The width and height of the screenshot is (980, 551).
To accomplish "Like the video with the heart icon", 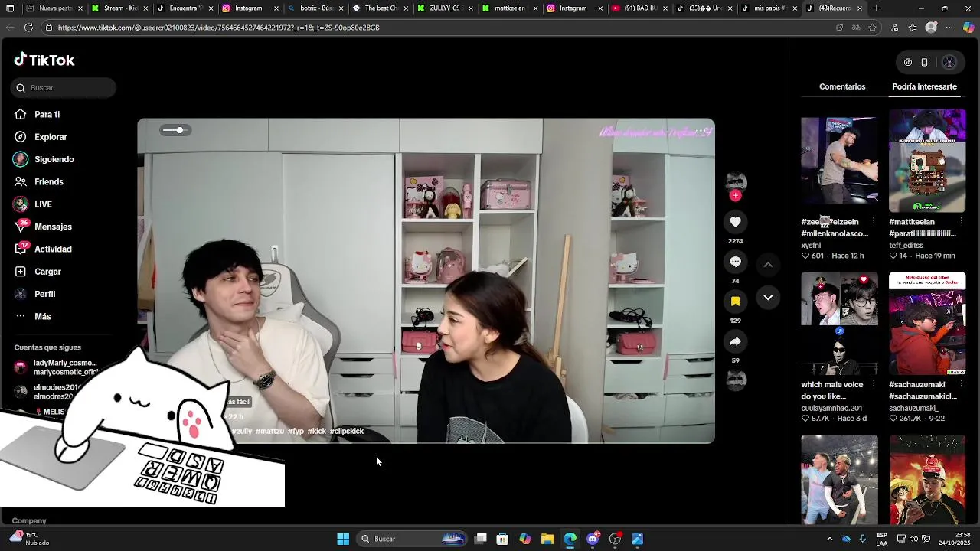I will (x=735, y=222).
